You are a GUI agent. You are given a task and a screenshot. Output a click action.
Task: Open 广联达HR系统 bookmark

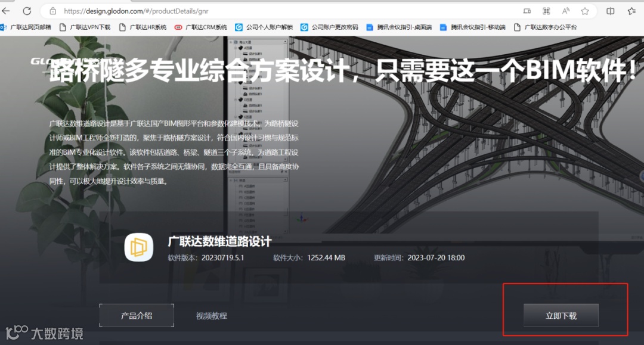(x=143, y=27)
